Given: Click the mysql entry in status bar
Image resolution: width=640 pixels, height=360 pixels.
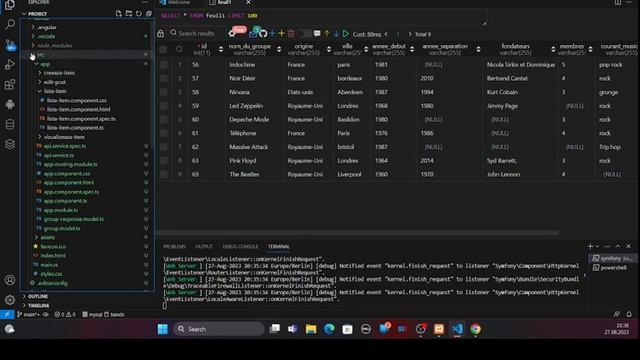Looking at the screenshot, I should 92,314.
